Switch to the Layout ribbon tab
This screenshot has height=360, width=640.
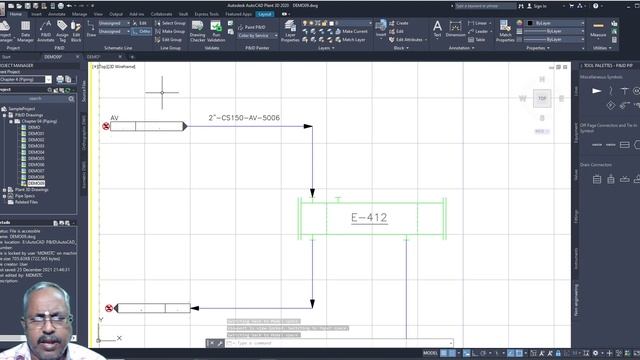coord(264,14)
